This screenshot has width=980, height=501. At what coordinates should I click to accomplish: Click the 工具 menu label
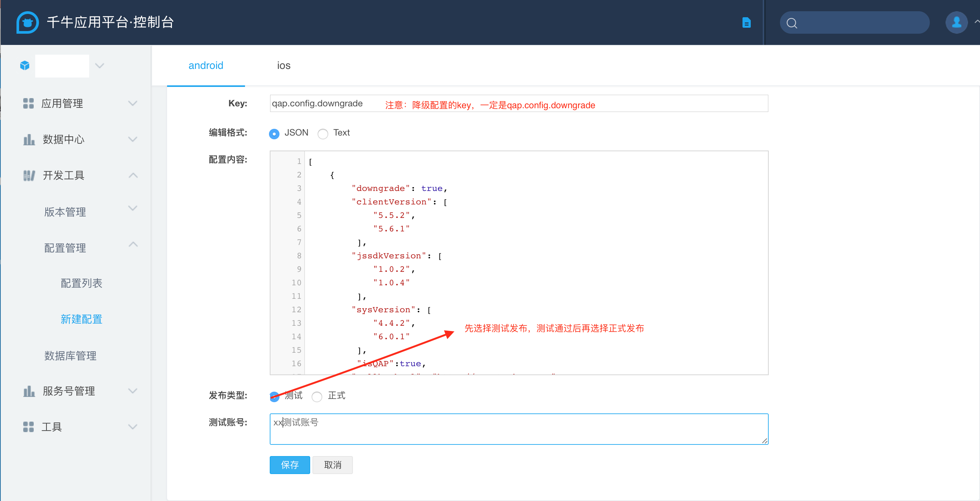click(51, 427)
